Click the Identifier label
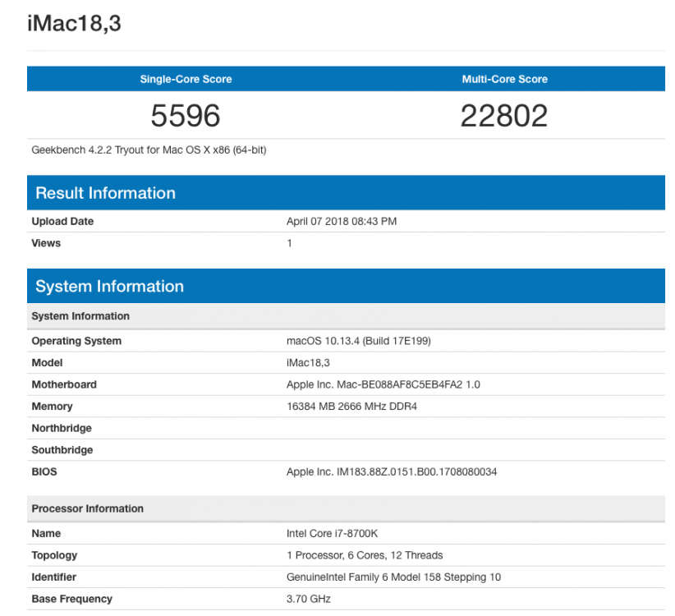 click(x=54, y=577)
